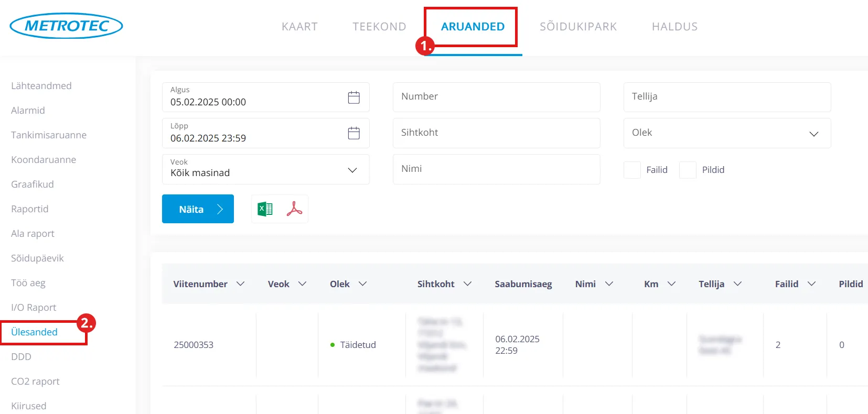
Task: Open the Lõpp date calendar picker
Action: tap(353, 134)
